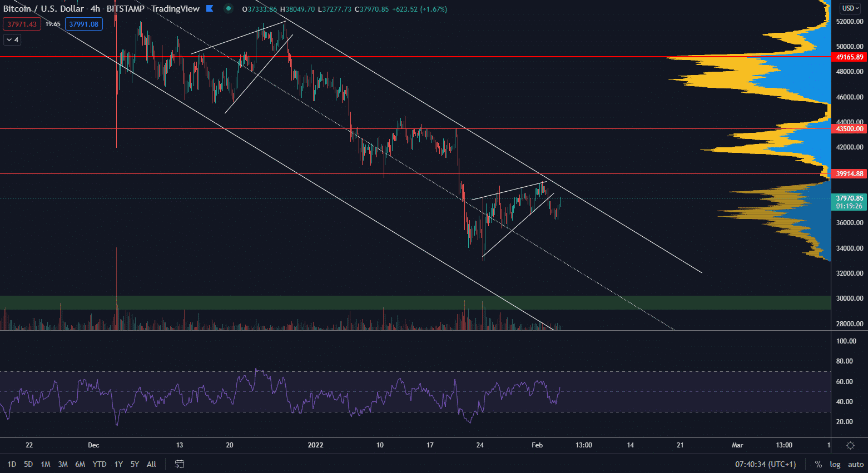
Task: Open chart settings gear icon
Action: tap(850, 445)
